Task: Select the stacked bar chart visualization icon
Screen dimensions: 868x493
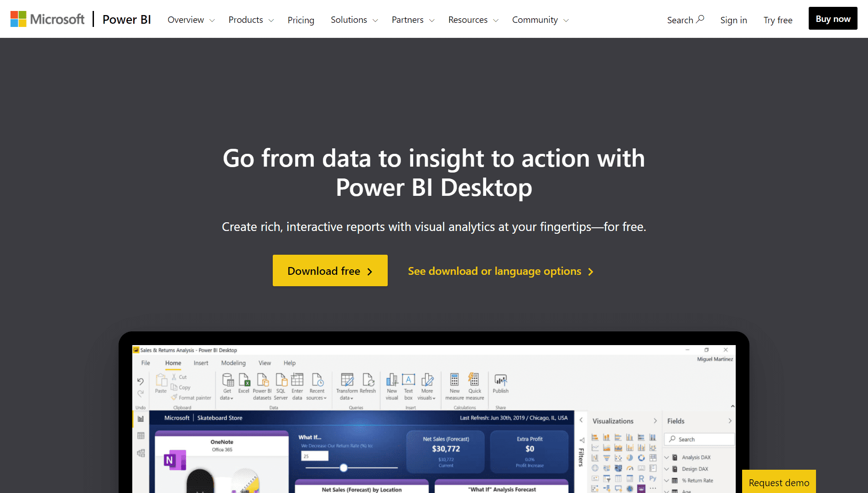Action: [595, 437]
